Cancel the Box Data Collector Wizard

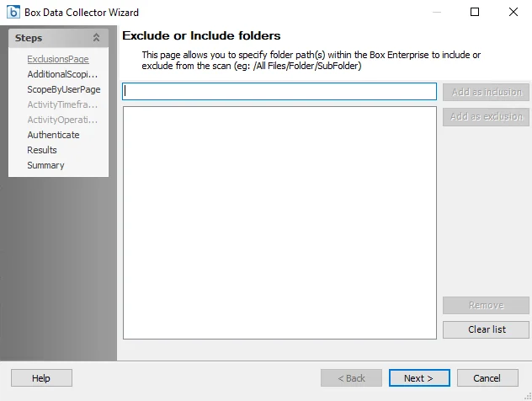coord(487,378)
